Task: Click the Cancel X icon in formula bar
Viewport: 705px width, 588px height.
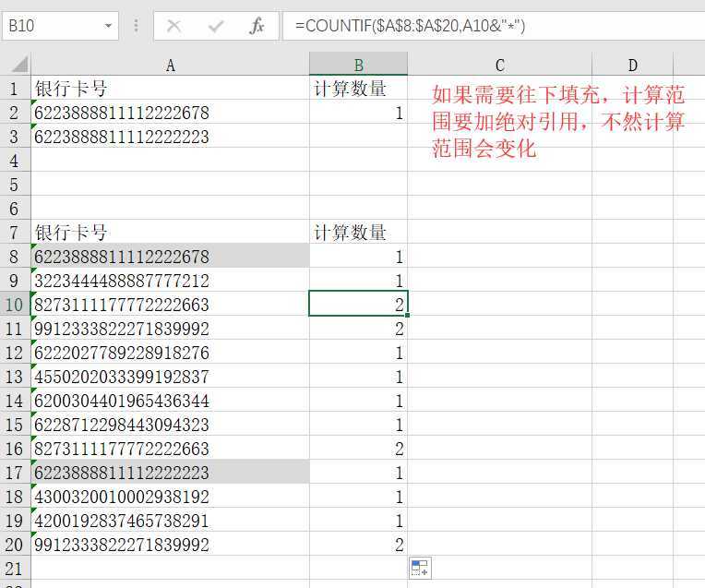Action: 173,26
